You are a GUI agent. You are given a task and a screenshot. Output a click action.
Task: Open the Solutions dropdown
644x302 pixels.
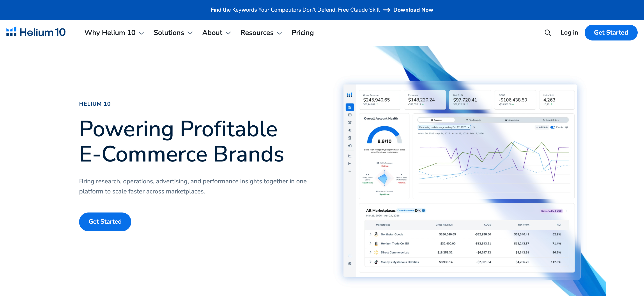click(x=173, y=32)
